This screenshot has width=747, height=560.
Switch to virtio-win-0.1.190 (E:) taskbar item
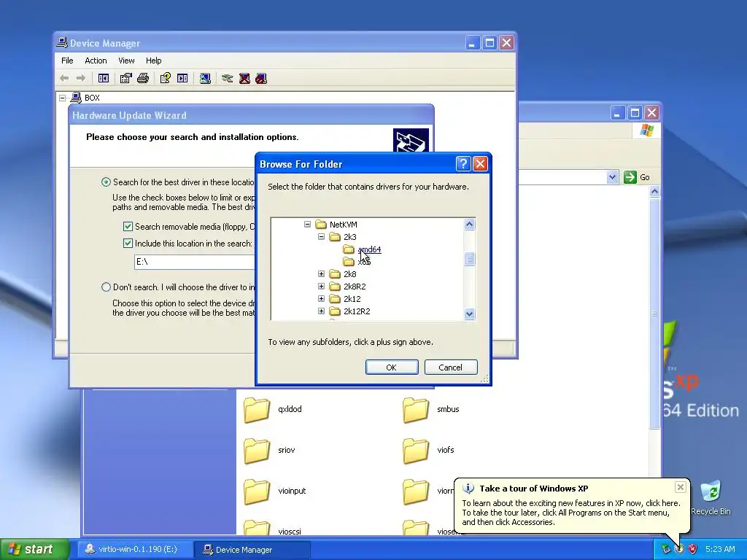pyautogui.click(x=134, y=549)
